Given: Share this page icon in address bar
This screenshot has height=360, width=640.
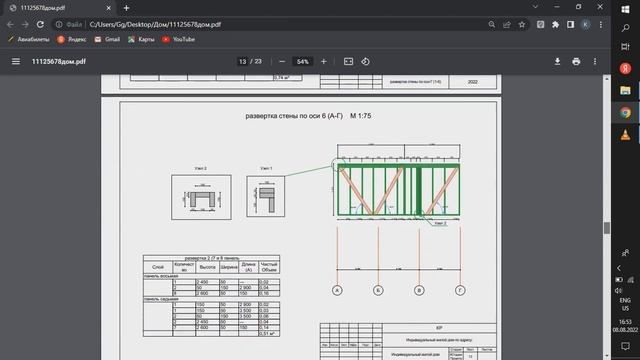Looking at the screenshot, I should pos(507,24).
